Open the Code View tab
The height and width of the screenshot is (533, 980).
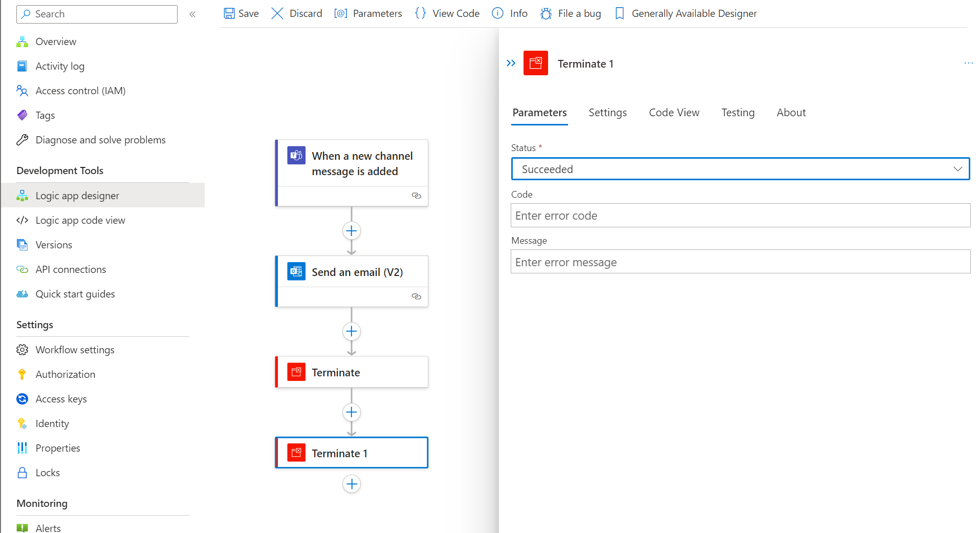(673, 112)
